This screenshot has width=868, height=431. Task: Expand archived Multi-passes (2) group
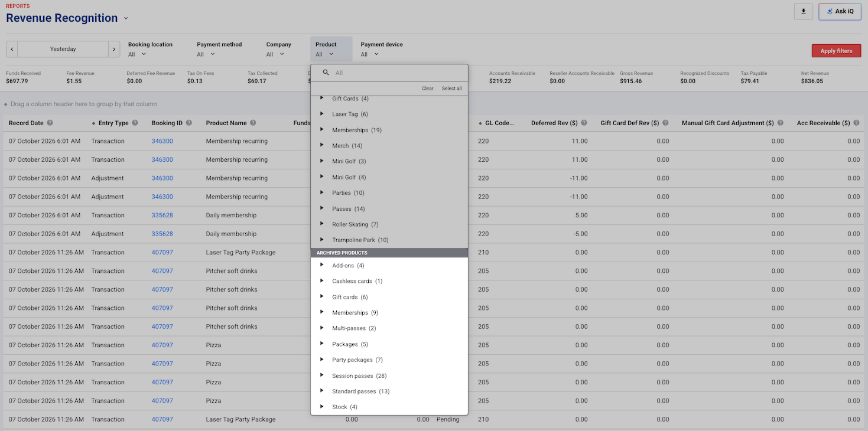click(x=321, y=328)
